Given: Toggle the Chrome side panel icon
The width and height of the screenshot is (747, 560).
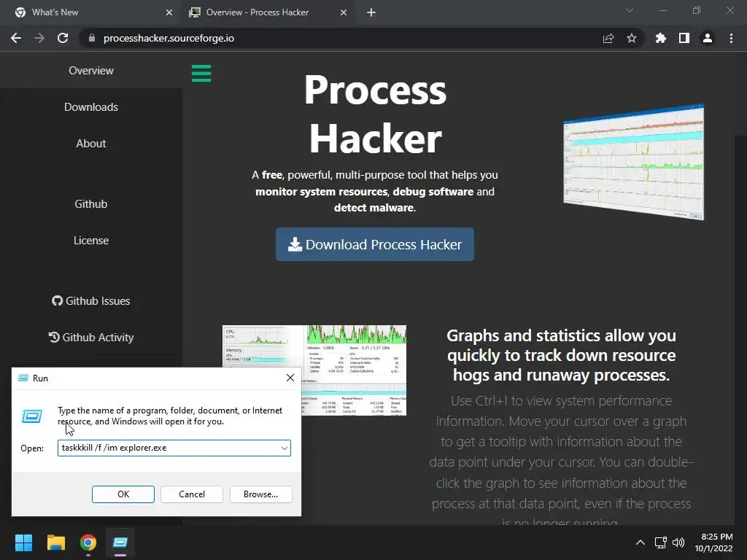Looking at the screenshot, I should (684, 38).
